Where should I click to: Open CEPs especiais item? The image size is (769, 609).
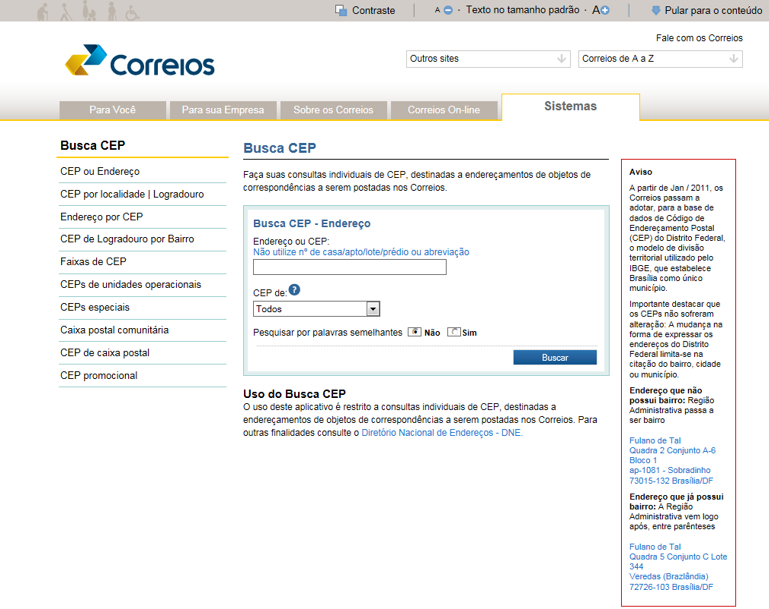pos(95,307)
